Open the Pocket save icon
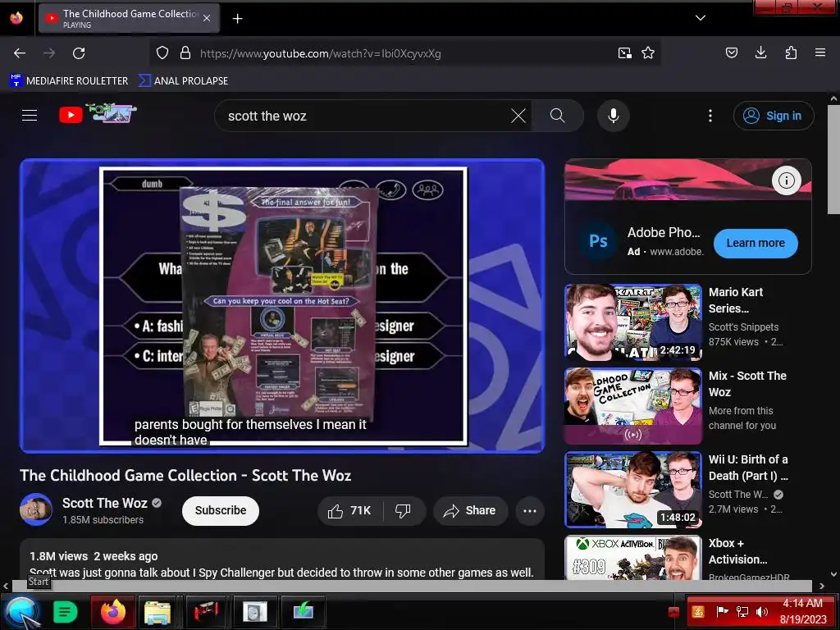This screenshot has width=840, height=630. [x=731, y=52]
